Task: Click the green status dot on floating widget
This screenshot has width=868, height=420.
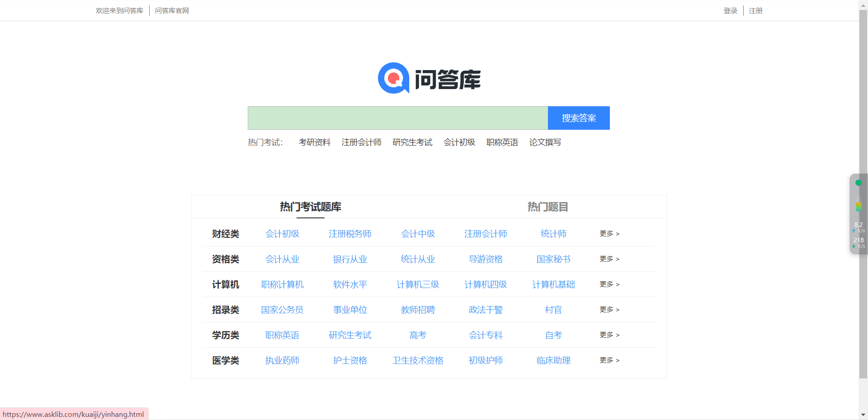Action: coord(858,183)
